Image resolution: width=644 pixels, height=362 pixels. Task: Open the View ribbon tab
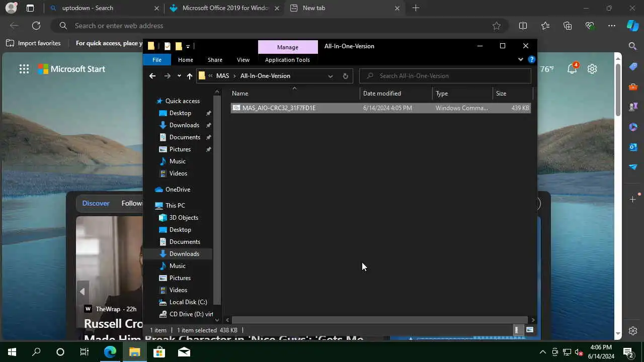[243, 60]
